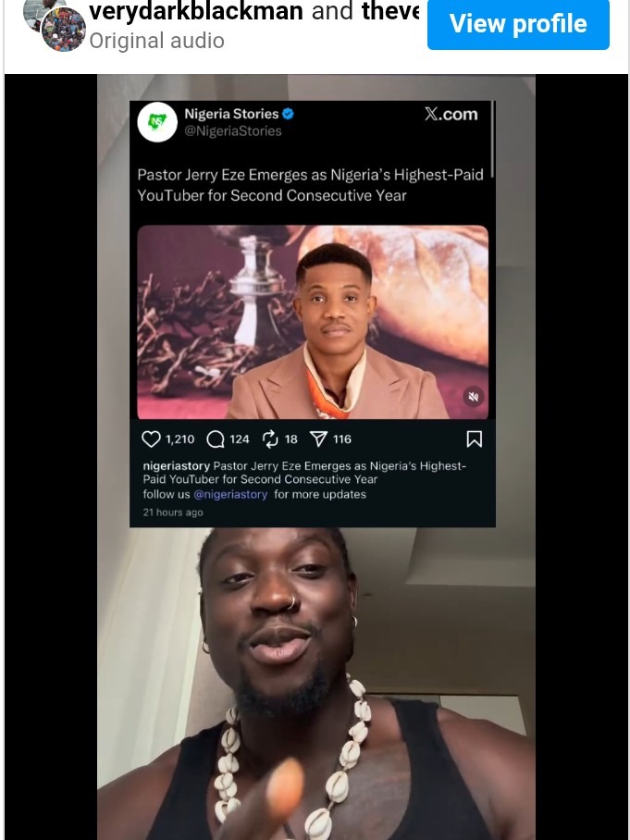Click the Nigeria Stories logo avatar
The height and width of the screenshot is (840, 630).
(x=157, y=122)
